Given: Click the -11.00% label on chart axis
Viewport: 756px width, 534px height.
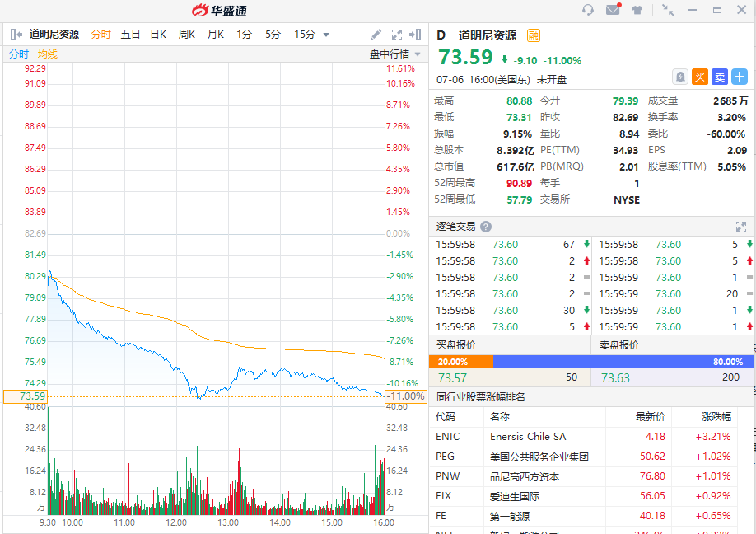Looking at the screenshot, I should pyautogui.click(x=407, y=396).
